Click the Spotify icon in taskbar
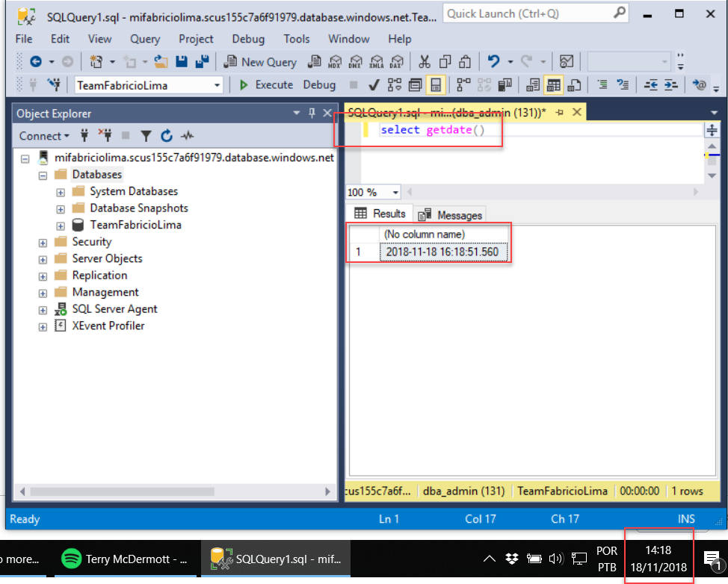728x584 pixels. [71, 559]
